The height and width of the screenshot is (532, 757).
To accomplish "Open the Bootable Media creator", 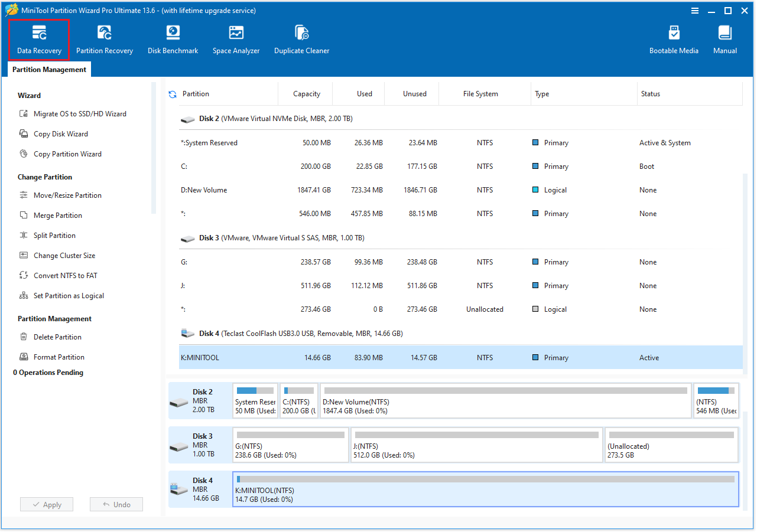I will (674, 39).
